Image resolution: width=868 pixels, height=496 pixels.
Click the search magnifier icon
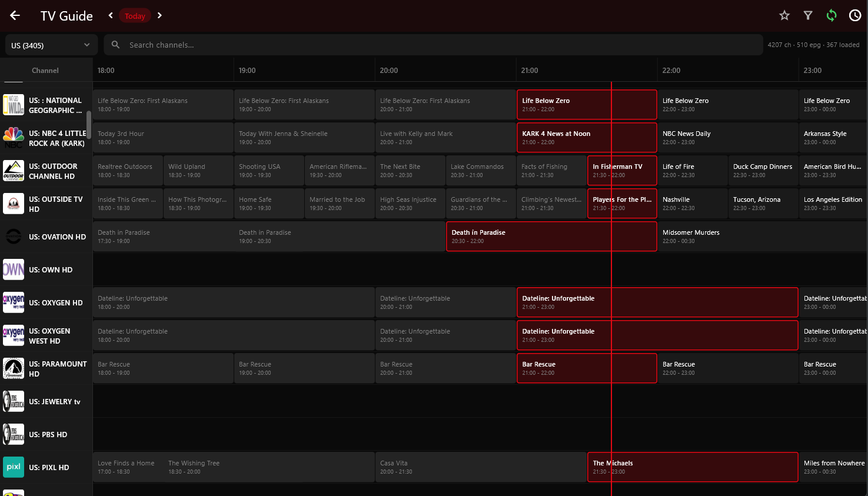pos(115,44)
